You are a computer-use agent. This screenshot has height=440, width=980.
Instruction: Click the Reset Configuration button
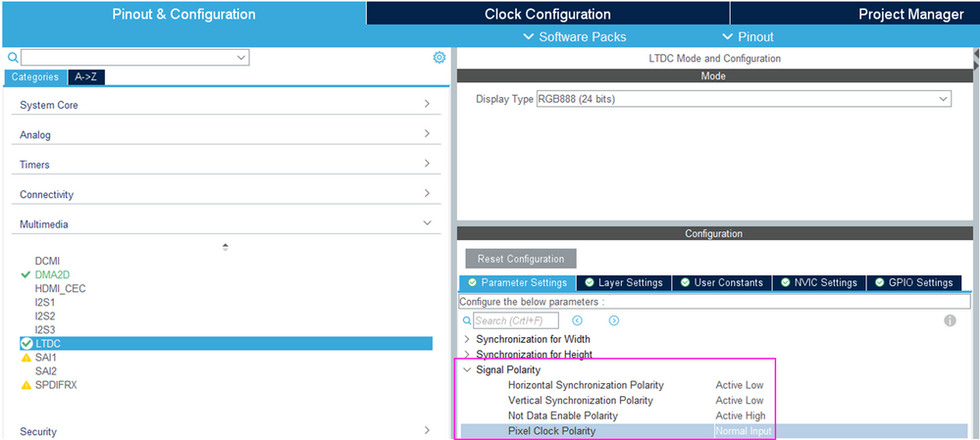coord(521,259)
